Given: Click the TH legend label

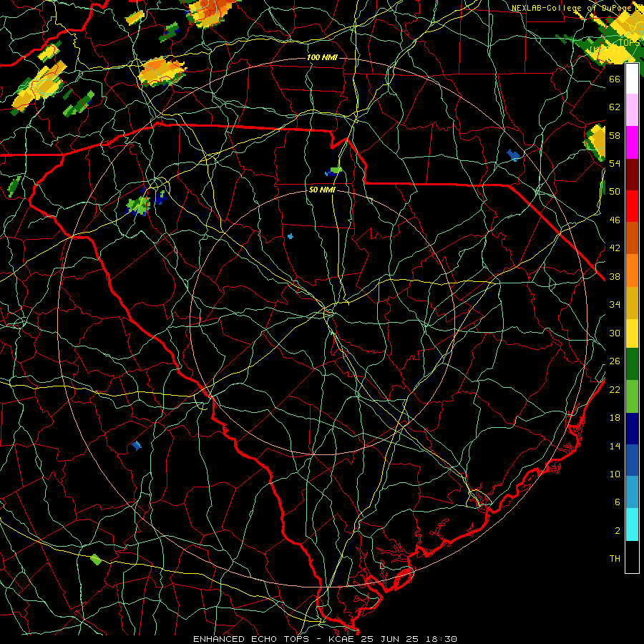Looking at the screenshot, I should [615, 559].
